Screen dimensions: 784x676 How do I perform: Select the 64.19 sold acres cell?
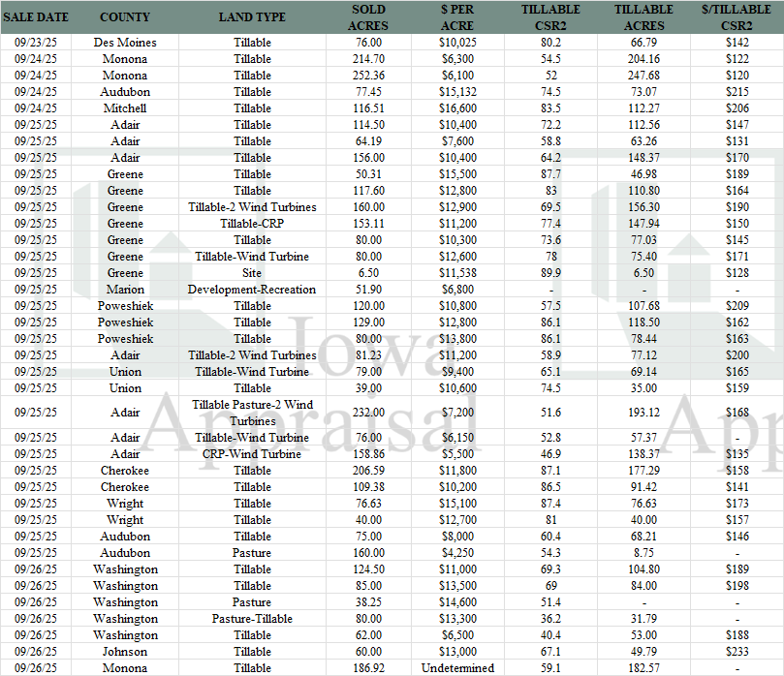click(x=368, y=141)
